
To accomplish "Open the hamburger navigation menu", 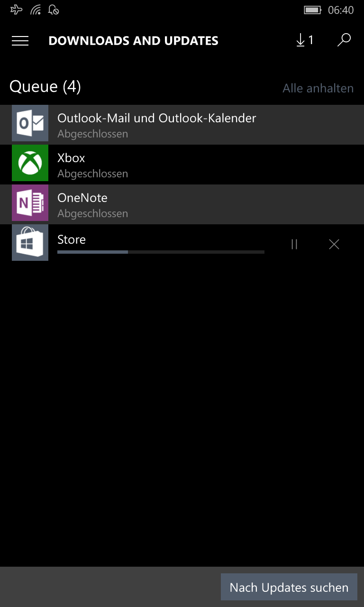I will coord(20,41).
